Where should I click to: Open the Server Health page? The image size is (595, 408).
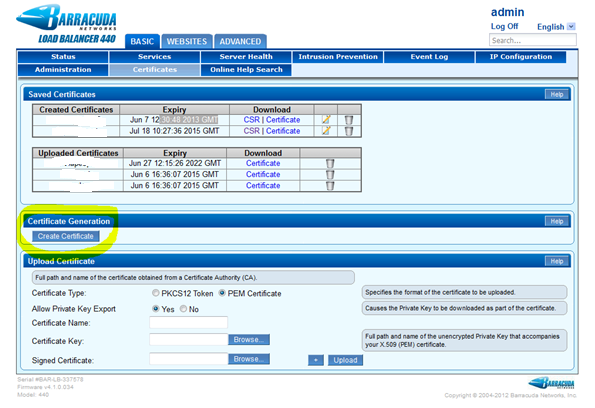click(x=246, y=57)
